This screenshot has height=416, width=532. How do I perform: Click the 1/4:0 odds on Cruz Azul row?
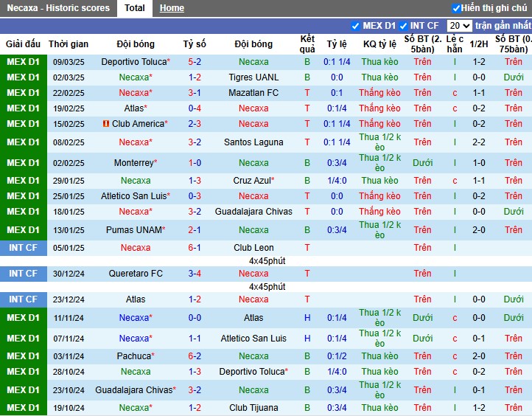pyautogui.click(x=337, y=181)
